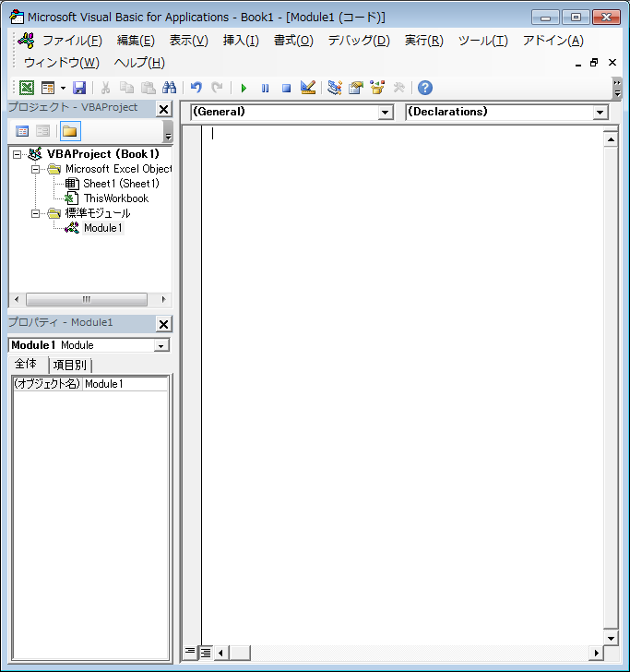Click the VBA icon left of the ファイル menu
Image resolution: width=630 pixels, height=672 pixels.
pos(26,41)
